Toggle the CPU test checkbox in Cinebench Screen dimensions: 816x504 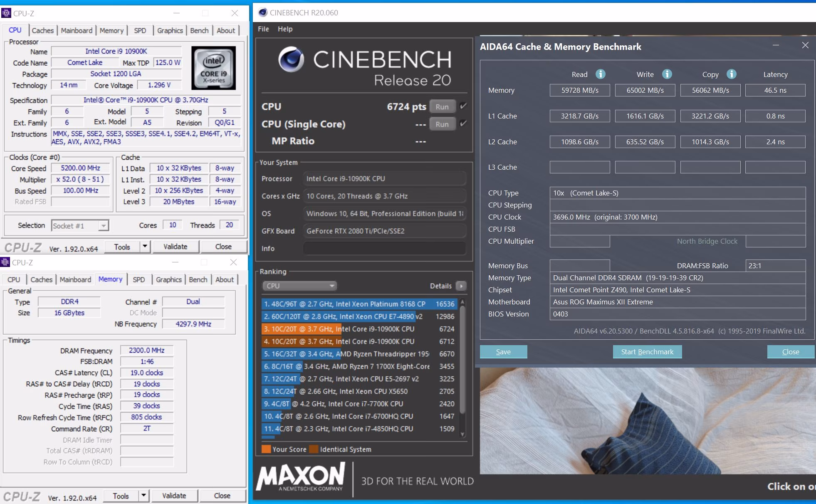pos(463,106)
